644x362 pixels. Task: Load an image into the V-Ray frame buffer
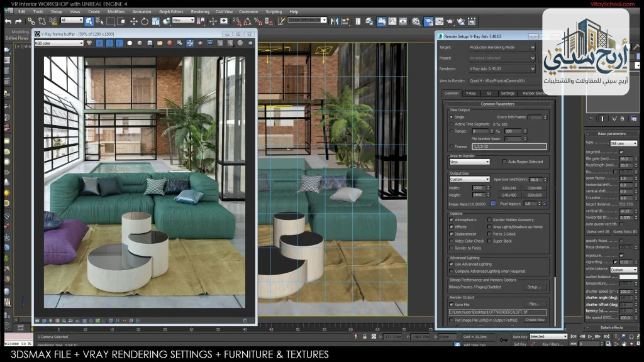tap(159, 43)
